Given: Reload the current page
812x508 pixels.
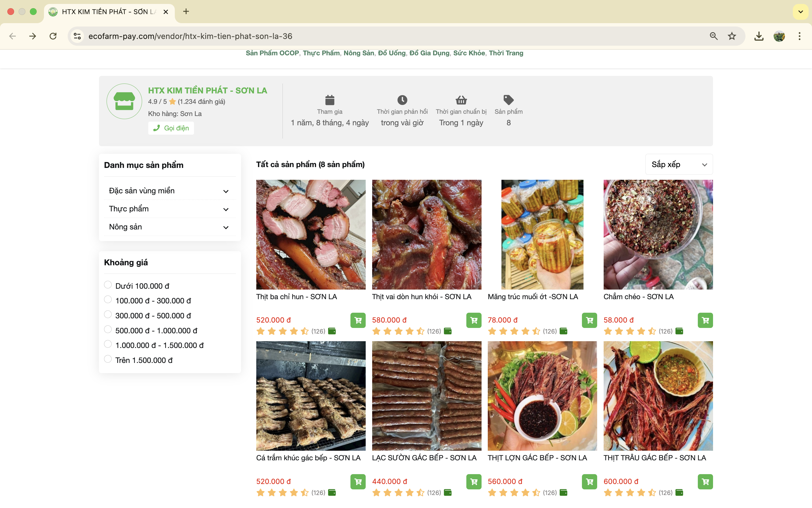Looking at the screenshot, I should (x=53, y=36).
